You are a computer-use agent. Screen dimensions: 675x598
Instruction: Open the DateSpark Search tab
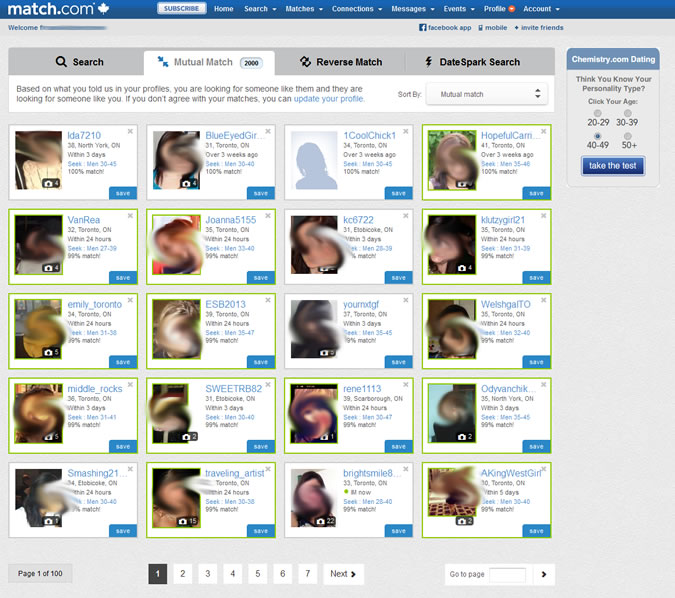472,62
